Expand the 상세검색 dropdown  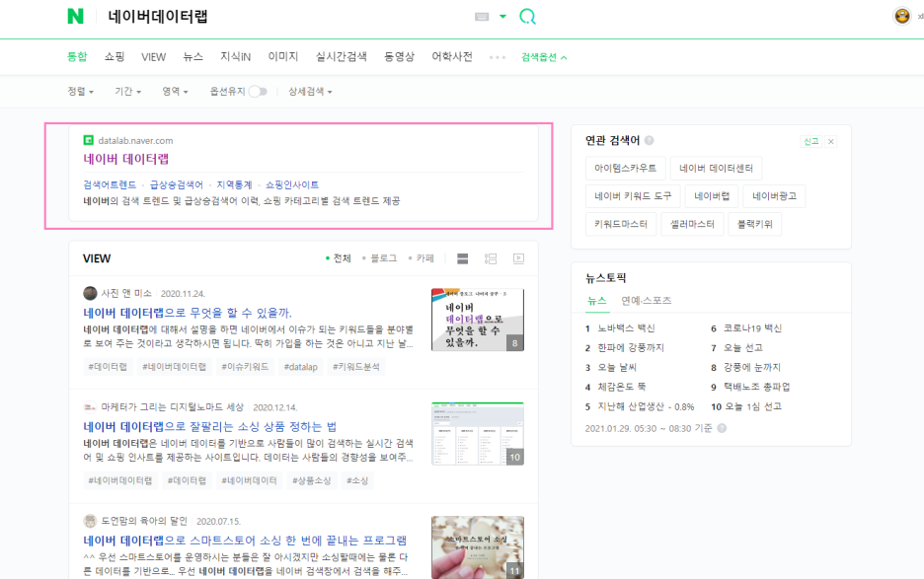pyautogui.click(x=310, y=92)
